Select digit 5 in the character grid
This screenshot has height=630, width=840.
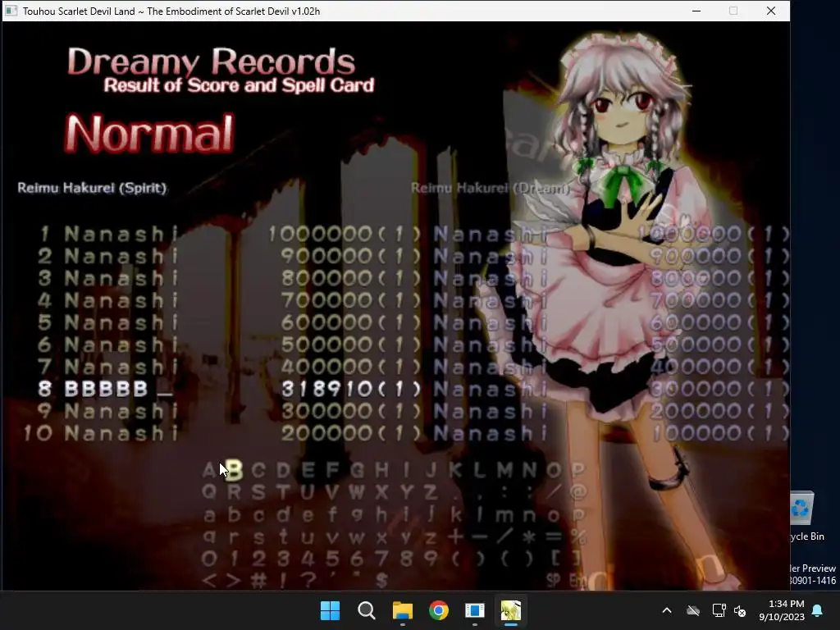[332, 559]
